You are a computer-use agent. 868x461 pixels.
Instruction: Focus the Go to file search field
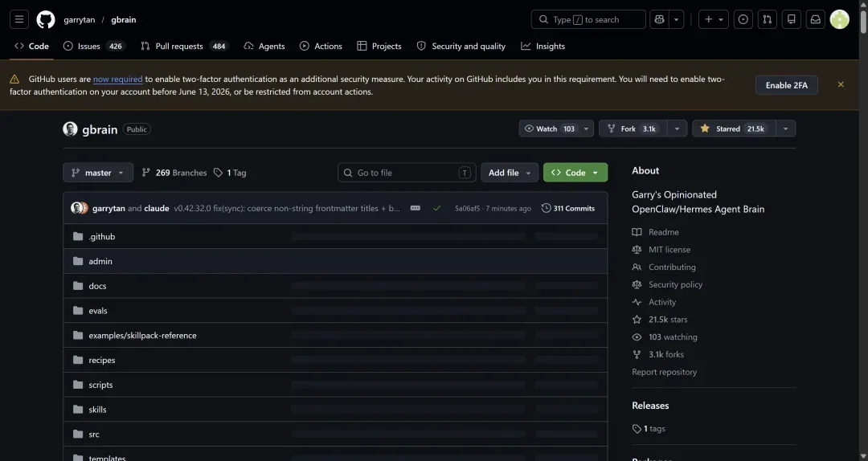point(407,173)
